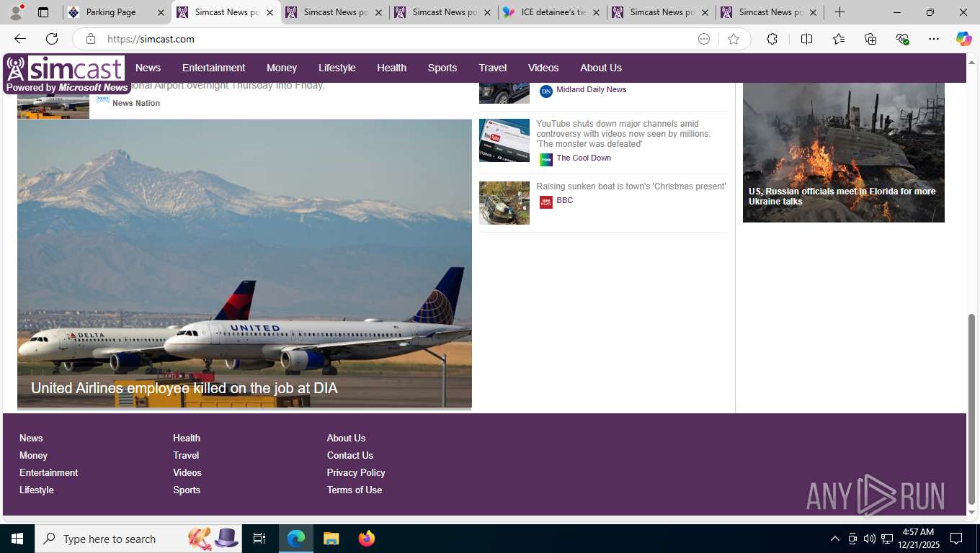Screen dimensions: 980x553
Task: Open Videos footer link
Action: (187, 472)
